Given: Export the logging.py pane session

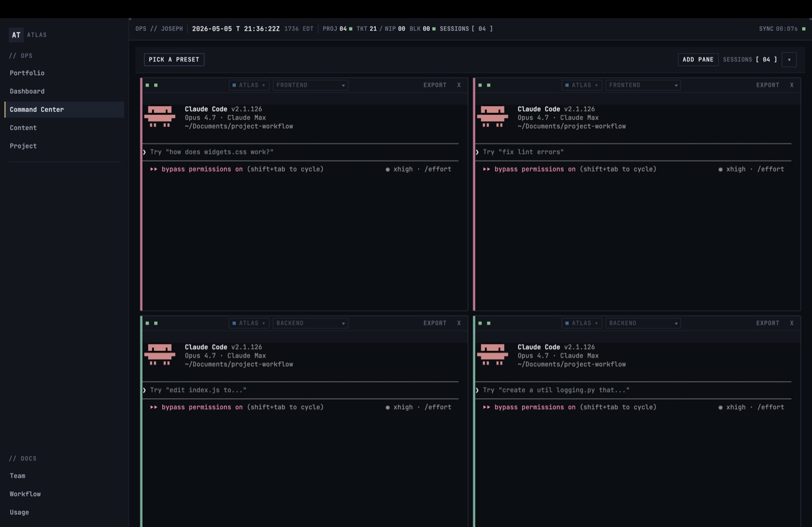Looking at the screenshot, I should click(768, 324).
